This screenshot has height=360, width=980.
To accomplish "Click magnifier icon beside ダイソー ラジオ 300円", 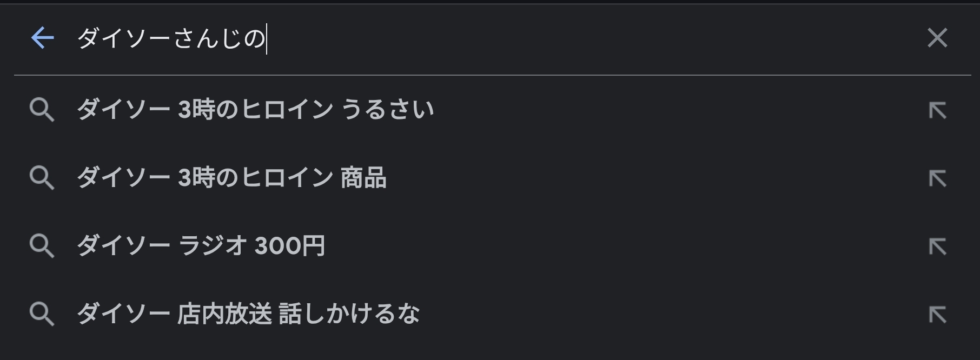I will (42, 246).
